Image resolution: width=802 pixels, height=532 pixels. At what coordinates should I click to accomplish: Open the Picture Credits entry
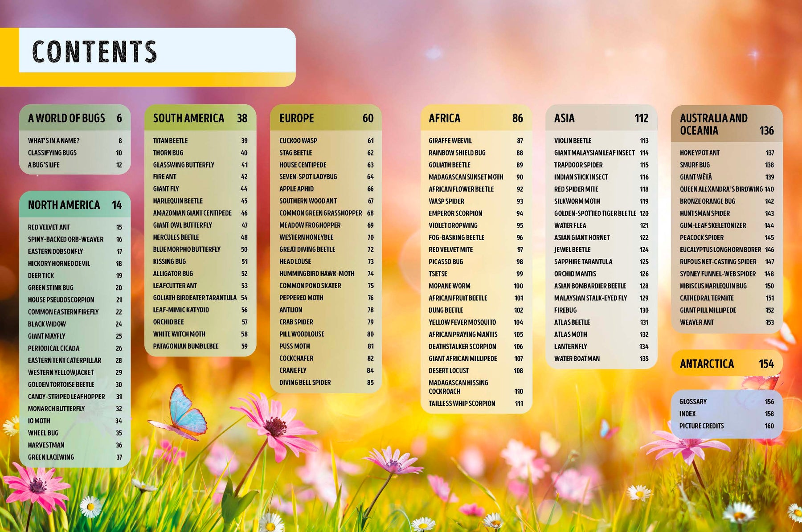701,426
